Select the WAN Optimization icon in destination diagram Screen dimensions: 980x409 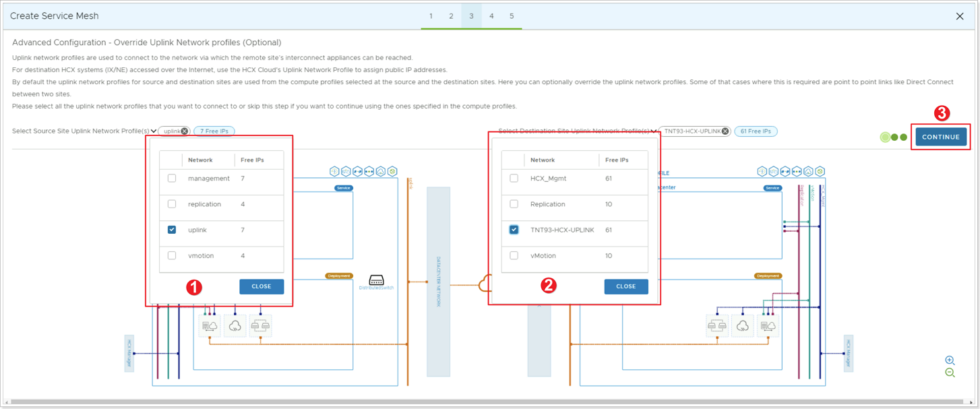[x=743, y=325]
